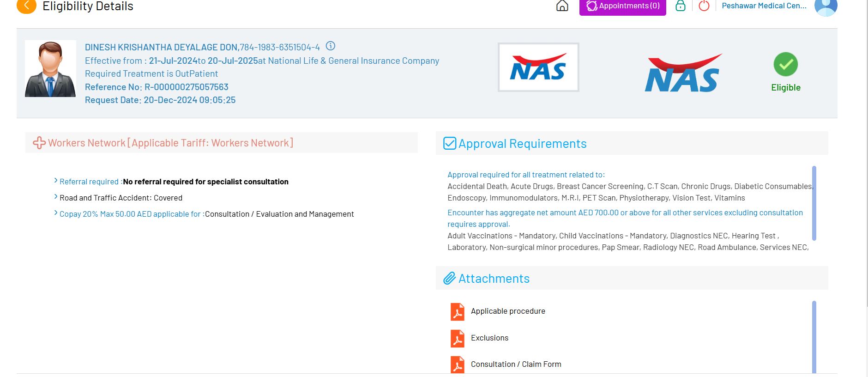
Task: Expand the Road and Traffic Accident item
Action: [x=56, y=197]
